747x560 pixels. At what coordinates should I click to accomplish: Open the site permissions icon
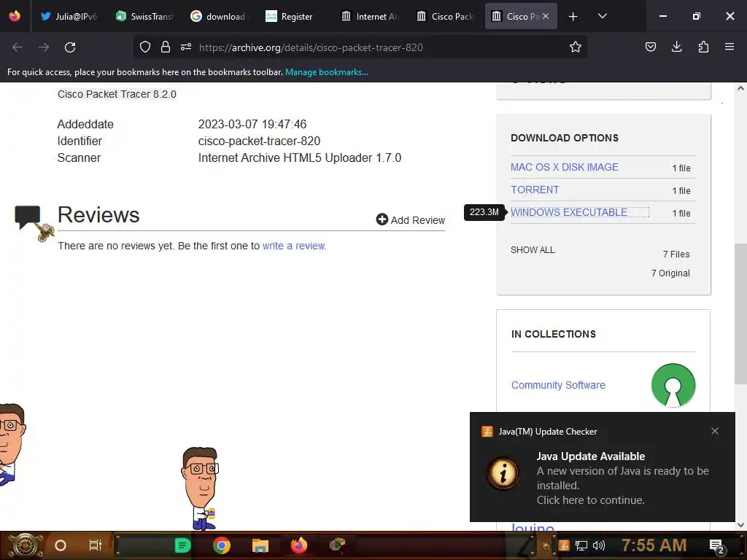(186, 47)
